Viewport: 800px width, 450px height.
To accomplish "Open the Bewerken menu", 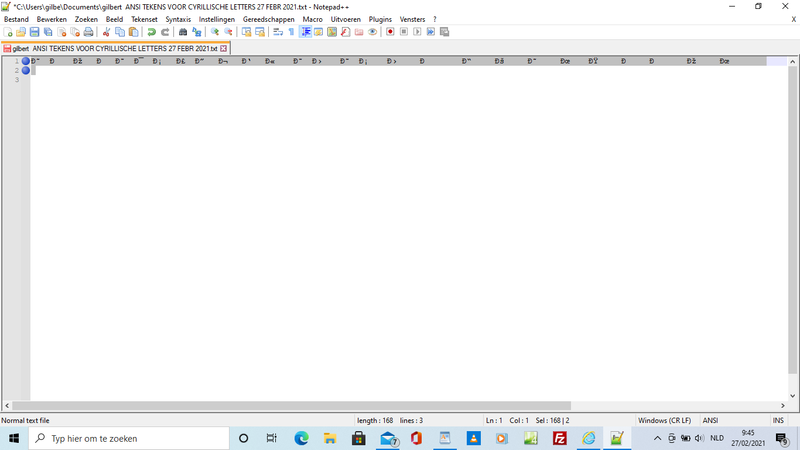I will [52, 19].
